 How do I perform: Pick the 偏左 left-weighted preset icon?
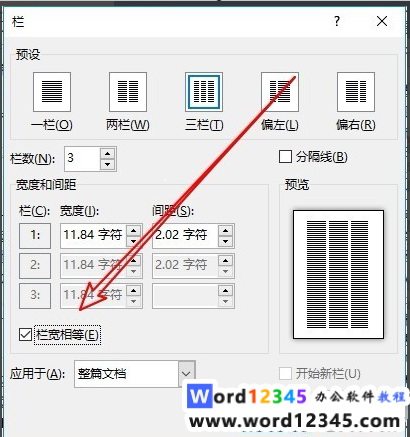(280, 92)
